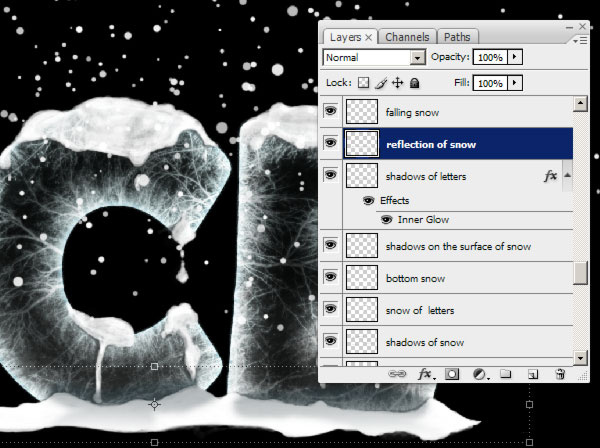Click the Create new layer icon
The image size is (600, 448).
pyautogui.click(x=533, y=374)
